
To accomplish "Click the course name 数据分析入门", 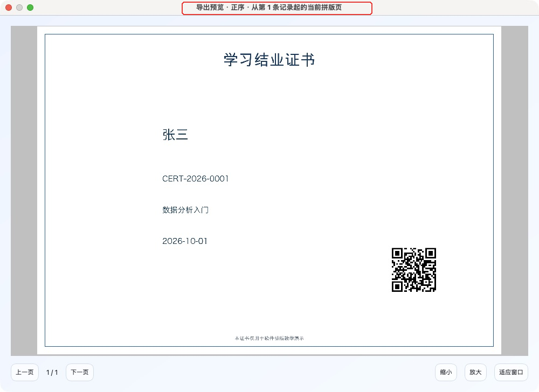I will pos(185,209).
